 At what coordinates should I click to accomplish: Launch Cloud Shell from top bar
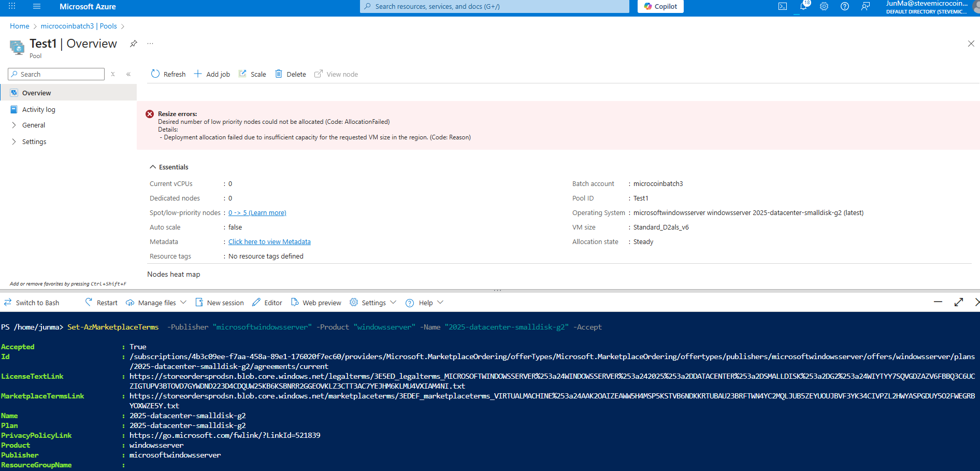783,6
